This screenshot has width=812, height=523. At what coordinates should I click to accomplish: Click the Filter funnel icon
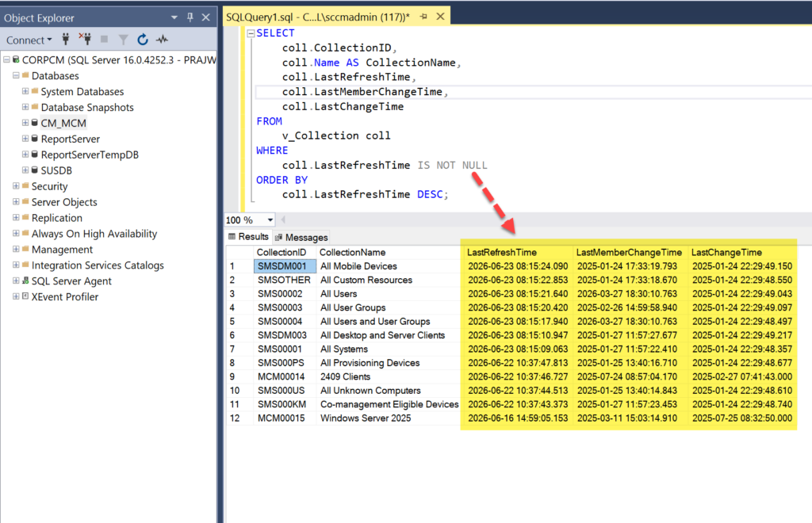pos(123,40)
